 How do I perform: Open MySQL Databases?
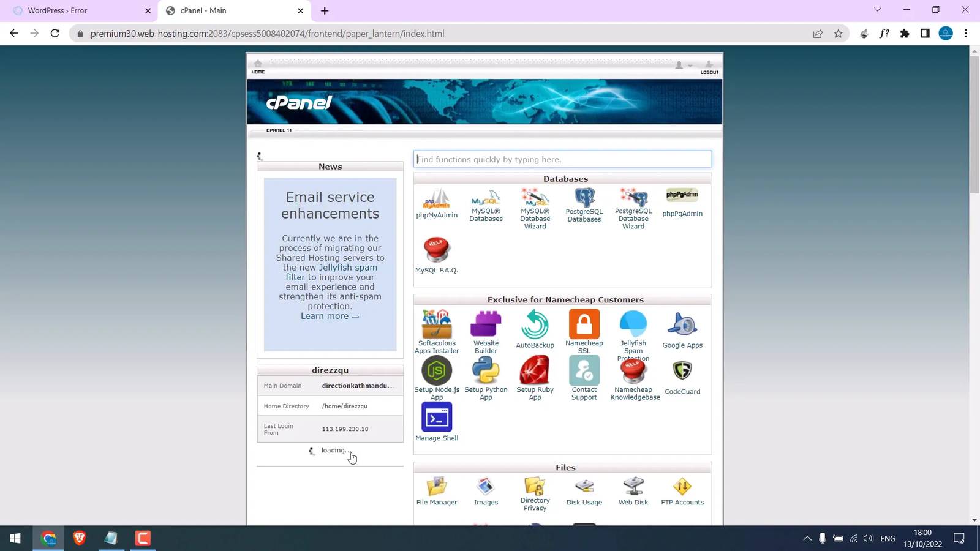click(486, 206)
